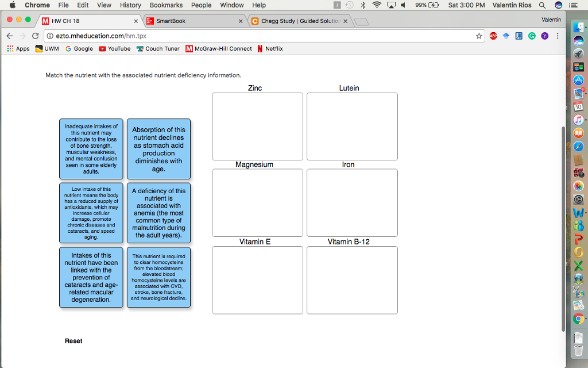Open Wi-Fi status in menu bar

(x=377, y=5)
